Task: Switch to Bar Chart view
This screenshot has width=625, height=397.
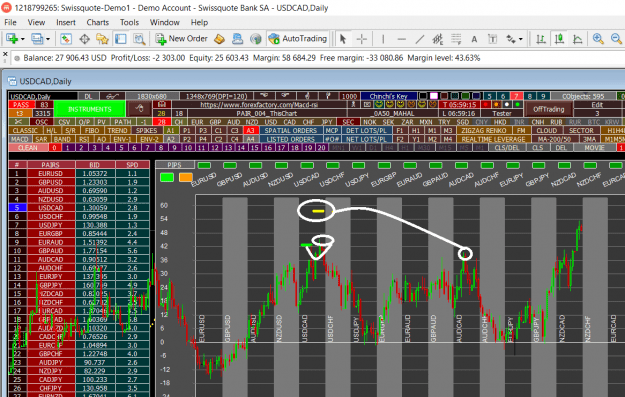Action: (x=541, y=39)
